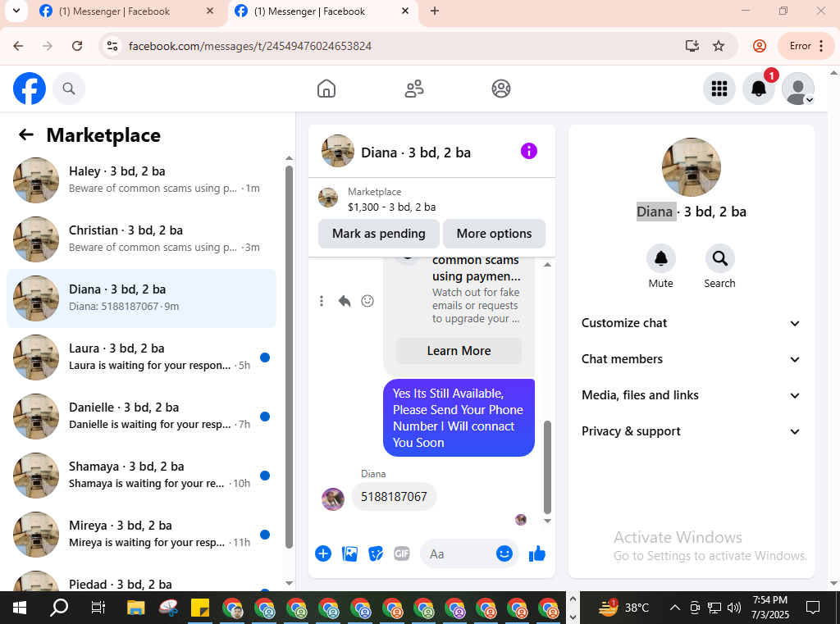The image size is (840, 624).
Task: Open the volume control in system tray
Action: [734, 608]
